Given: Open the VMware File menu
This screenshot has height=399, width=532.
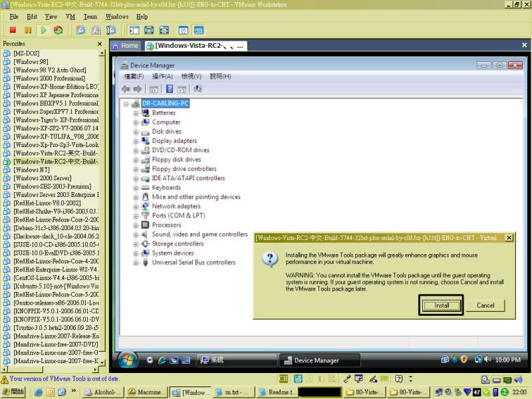Looking at the screenshot, I should (x=14, y=17).
